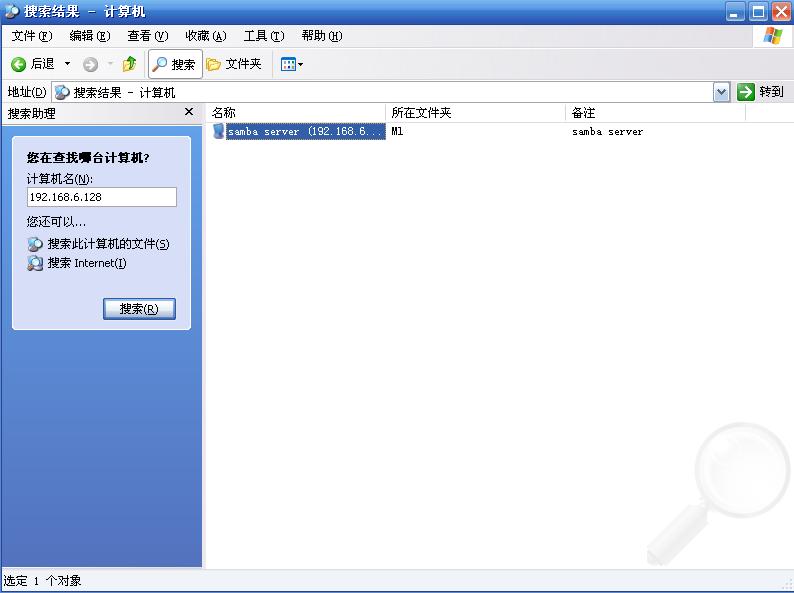This screenshot has width=794, height=593.
Task: Expand the Back button history arrow
Action: click(68, 64)
